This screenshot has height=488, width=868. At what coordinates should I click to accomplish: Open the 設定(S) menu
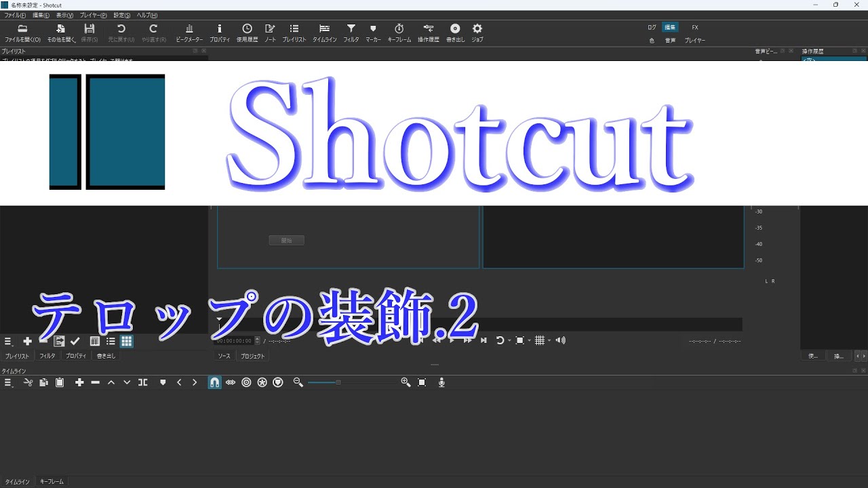click(122, 15)
